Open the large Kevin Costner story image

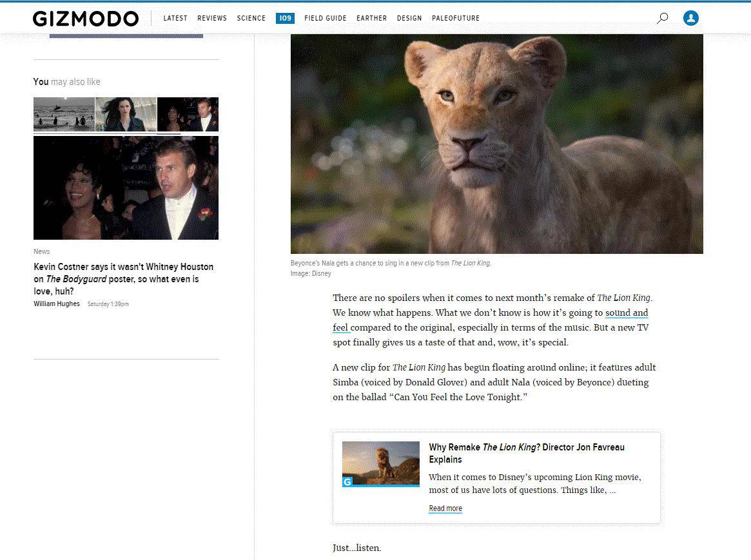click(126, 188)
